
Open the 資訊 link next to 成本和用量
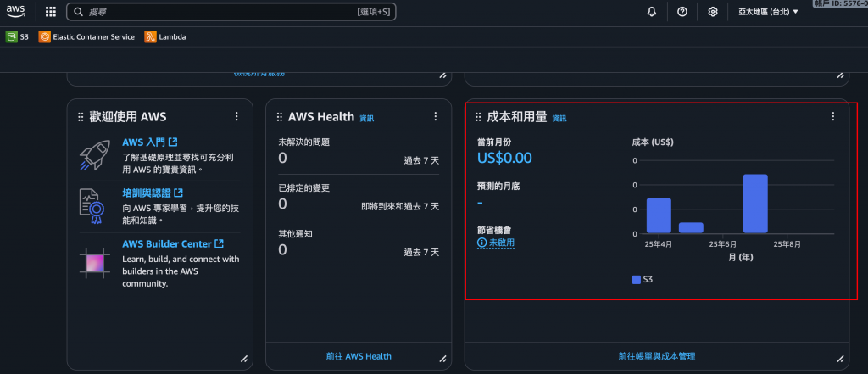(559, 119)
